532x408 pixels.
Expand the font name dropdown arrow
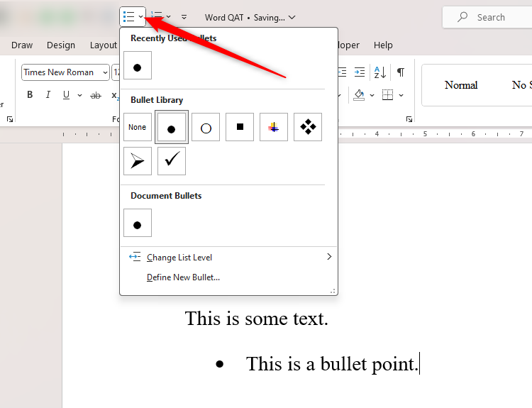point(105,72)
